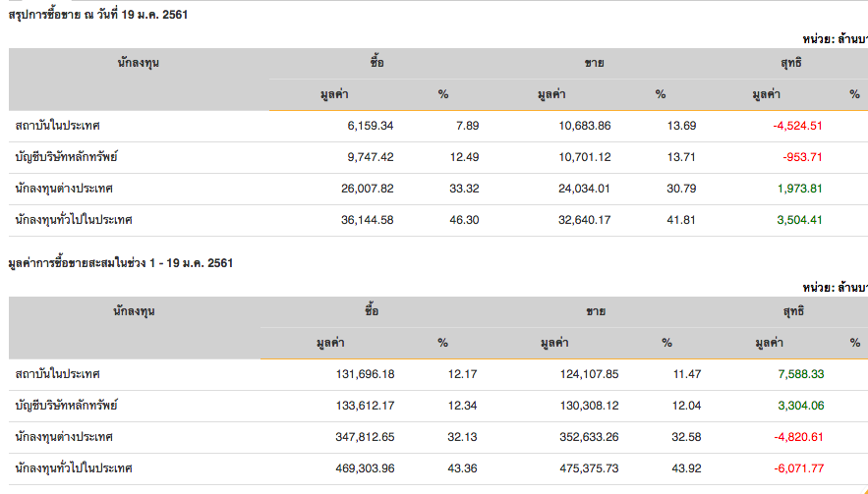
Task: Click the red cumulative net value -6,071.77
Action: tap(797, 468)
